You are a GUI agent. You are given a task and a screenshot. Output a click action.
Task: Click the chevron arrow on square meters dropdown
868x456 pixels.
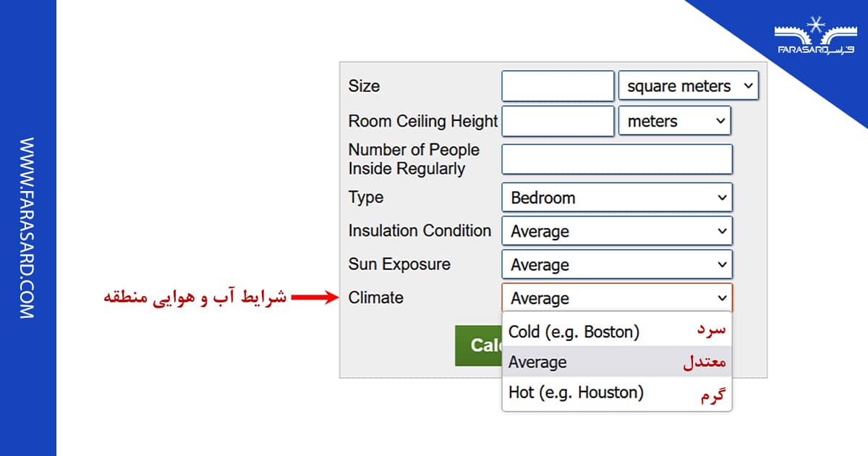[x=749, y=85]
